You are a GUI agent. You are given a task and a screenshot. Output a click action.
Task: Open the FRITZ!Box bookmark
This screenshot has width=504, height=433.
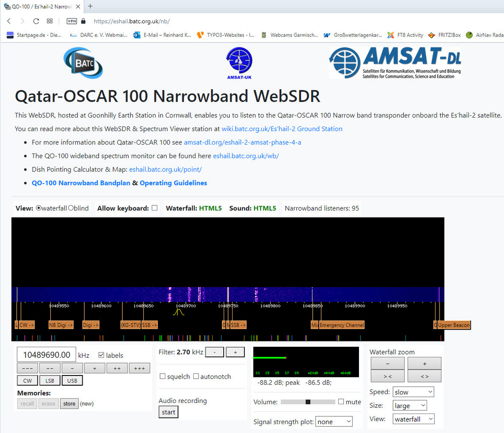point(444,35)
